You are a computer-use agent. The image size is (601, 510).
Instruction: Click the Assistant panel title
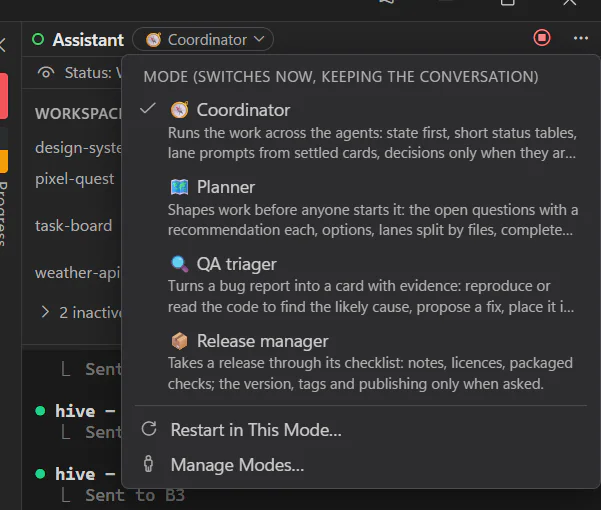point(88,40)
